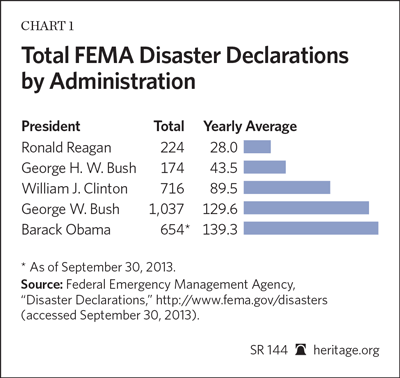The image size is (400, 378).
Task: Click the Yearly Average column header
Action: tap(250, 127)
